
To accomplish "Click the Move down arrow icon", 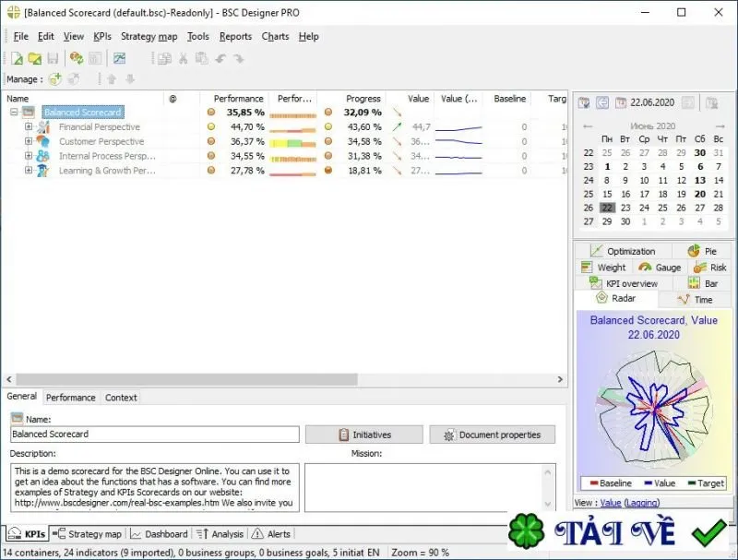I will 130,79.
